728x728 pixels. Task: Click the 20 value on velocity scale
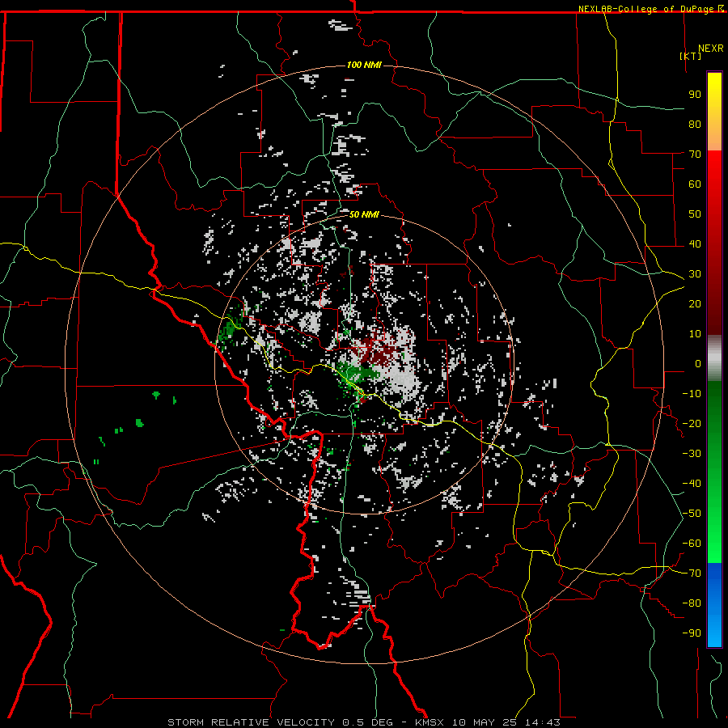[695, 303]
